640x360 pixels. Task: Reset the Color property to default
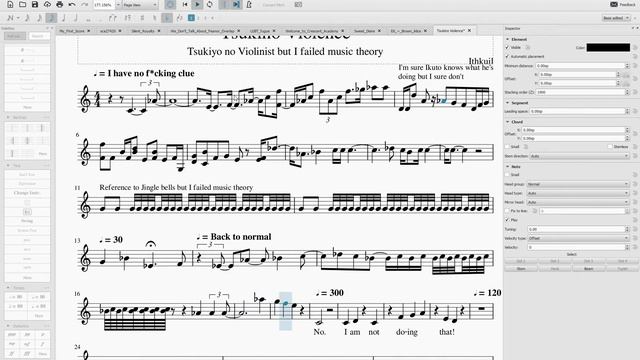tap(635, 48)
